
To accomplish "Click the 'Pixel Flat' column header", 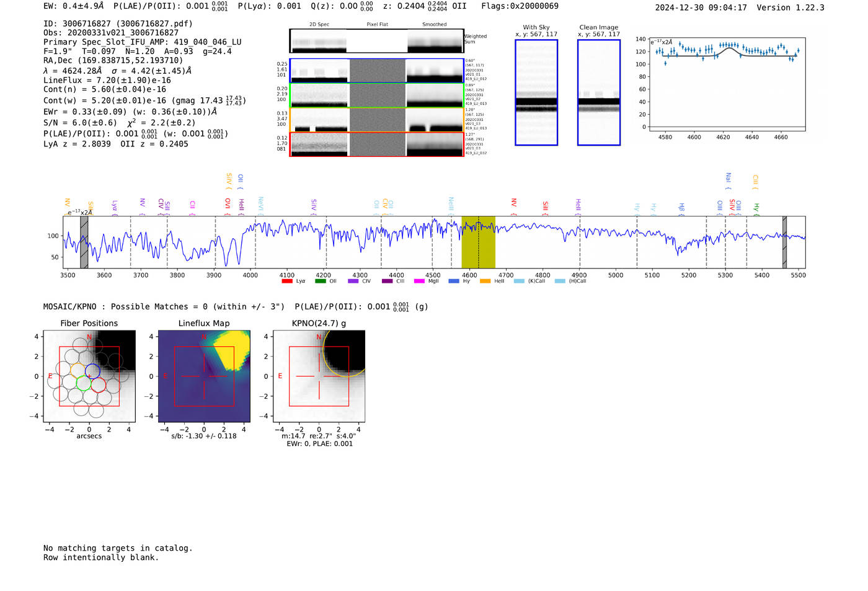I will pos(377,25).
